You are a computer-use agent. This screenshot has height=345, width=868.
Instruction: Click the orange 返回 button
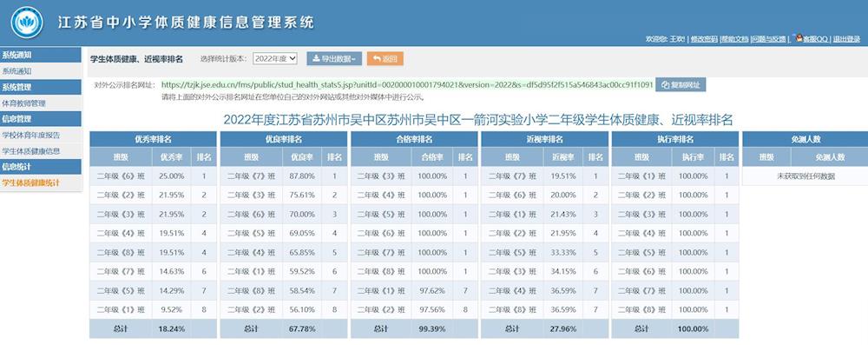[385, 59]
